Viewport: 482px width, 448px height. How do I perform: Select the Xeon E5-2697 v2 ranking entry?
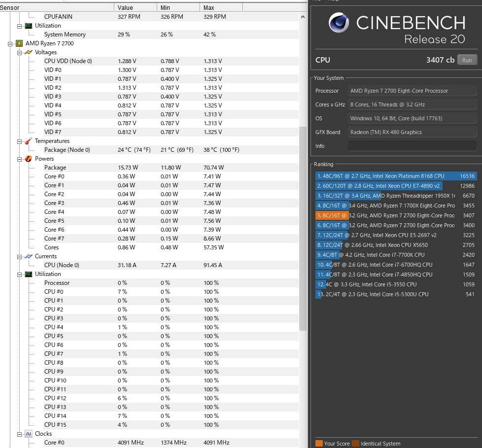coord(396,235)
